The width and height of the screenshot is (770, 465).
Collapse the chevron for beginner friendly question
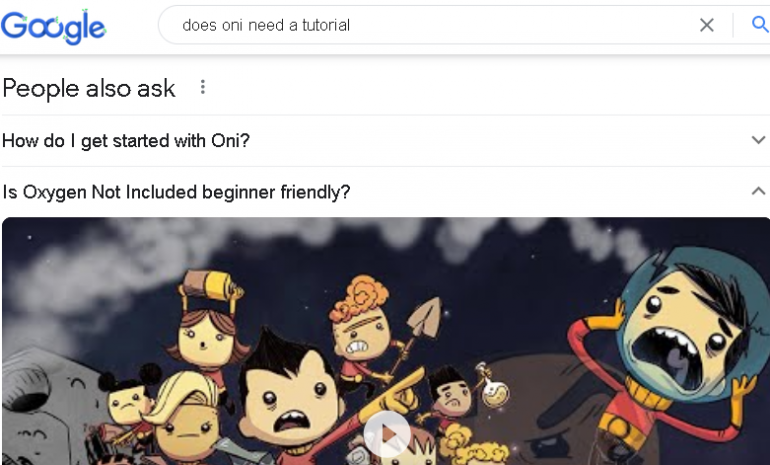coord(758,191)
